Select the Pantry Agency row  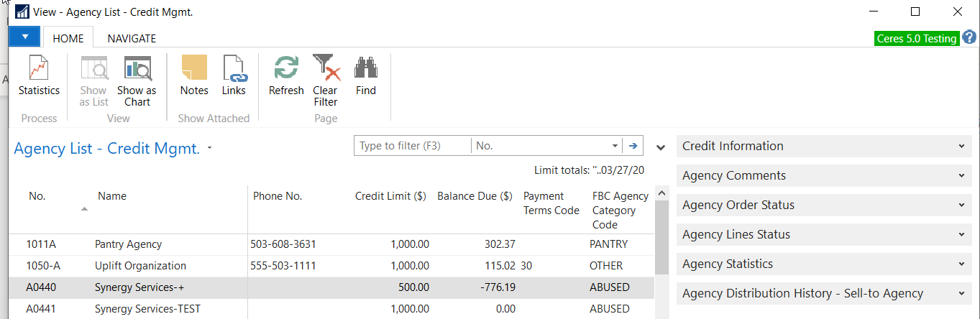[x=129, y=244]
